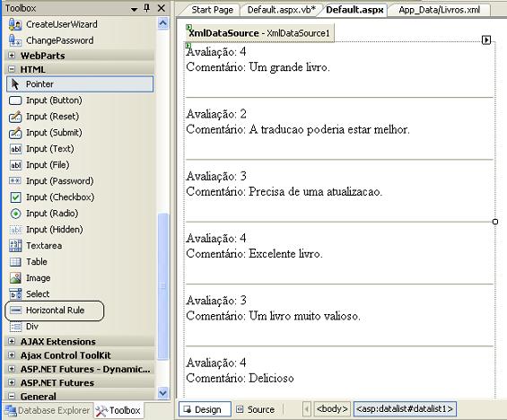This screenshot has width=507, height=420.
Task: Expand the AJAX Extensions section
Action: [12, 341]
